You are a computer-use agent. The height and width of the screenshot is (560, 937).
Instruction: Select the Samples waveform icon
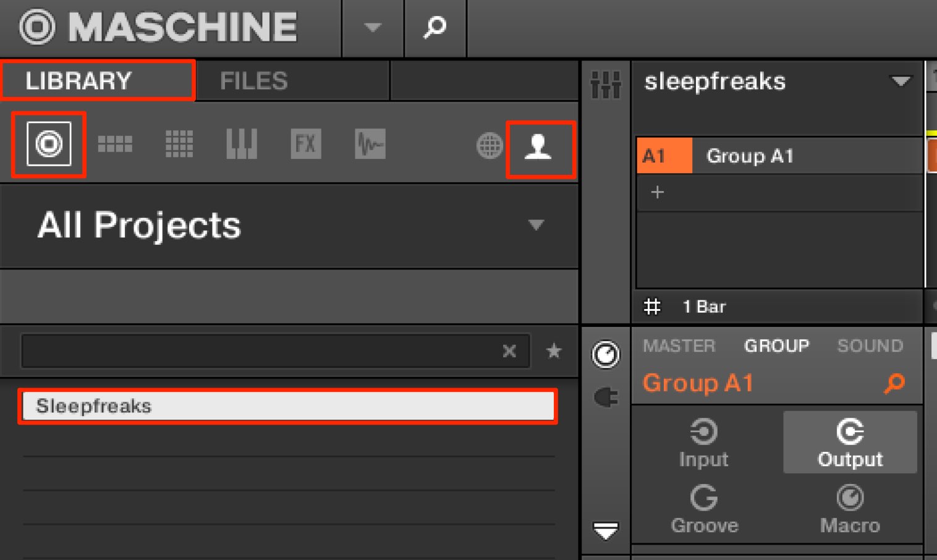click(x=370, y=144)
